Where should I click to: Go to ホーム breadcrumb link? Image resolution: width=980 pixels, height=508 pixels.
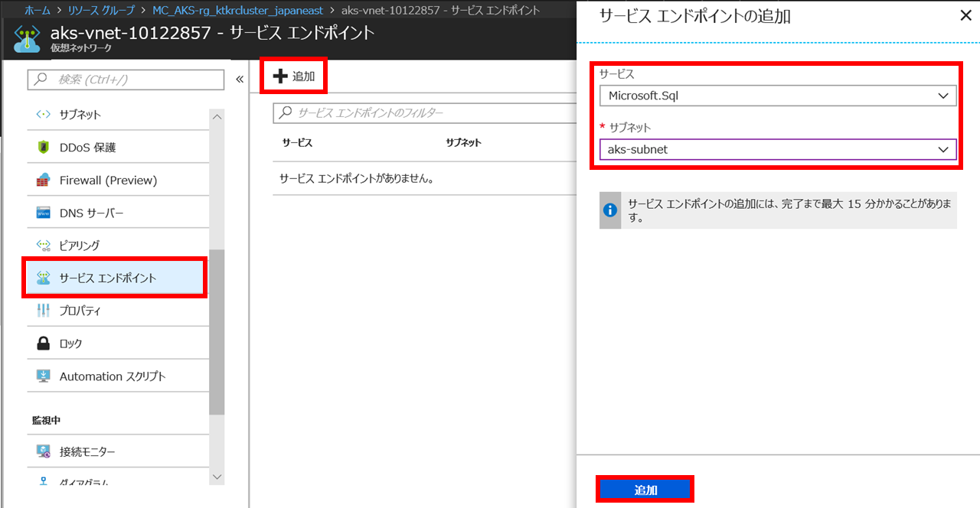[x=38, y=11]
